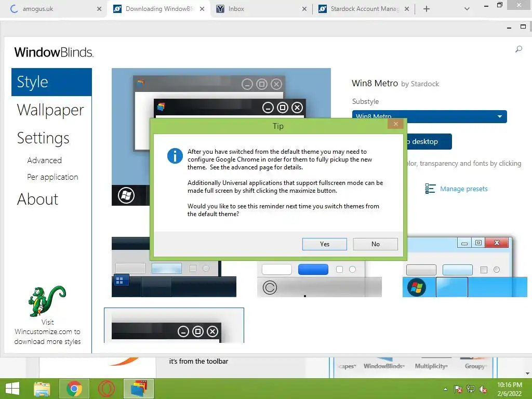Visit Wincustomize.com to download more styles
The height and width of the screenshot is (399, 532).
click(x=47, y=332)
